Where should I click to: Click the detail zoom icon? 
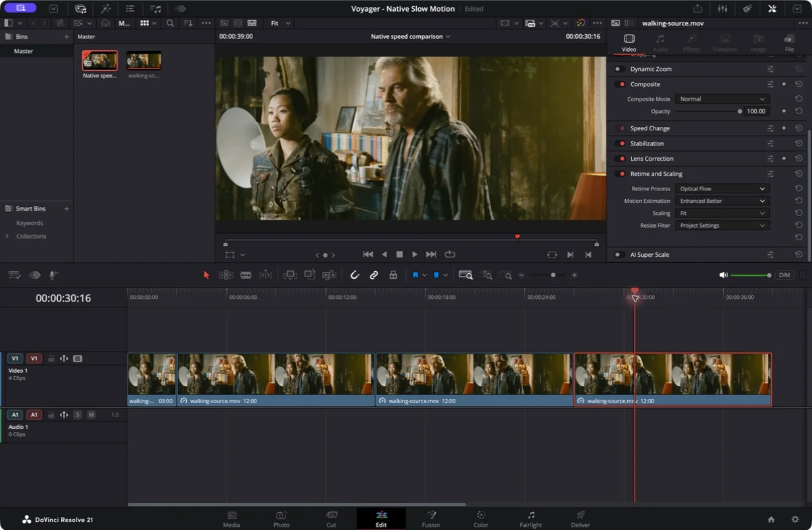click(487, 275)
